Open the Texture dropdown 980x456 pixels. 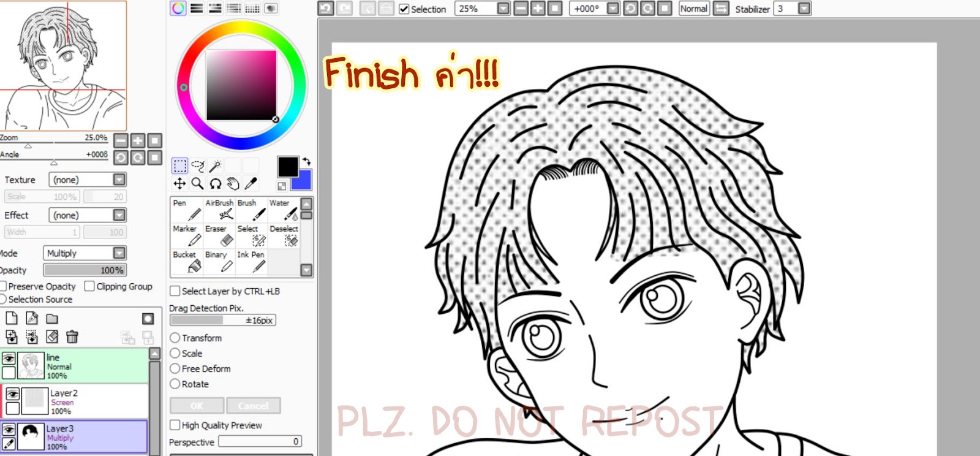point(119,180)
